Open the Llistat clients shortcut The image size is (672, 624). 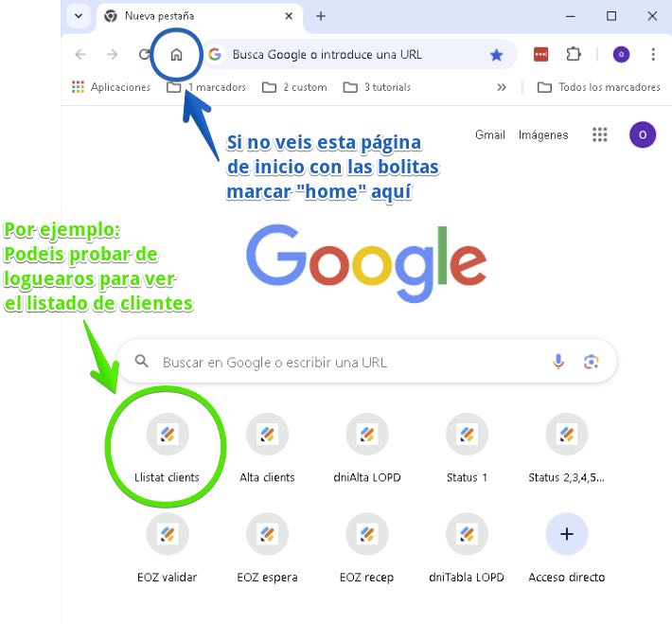[168, 448]
